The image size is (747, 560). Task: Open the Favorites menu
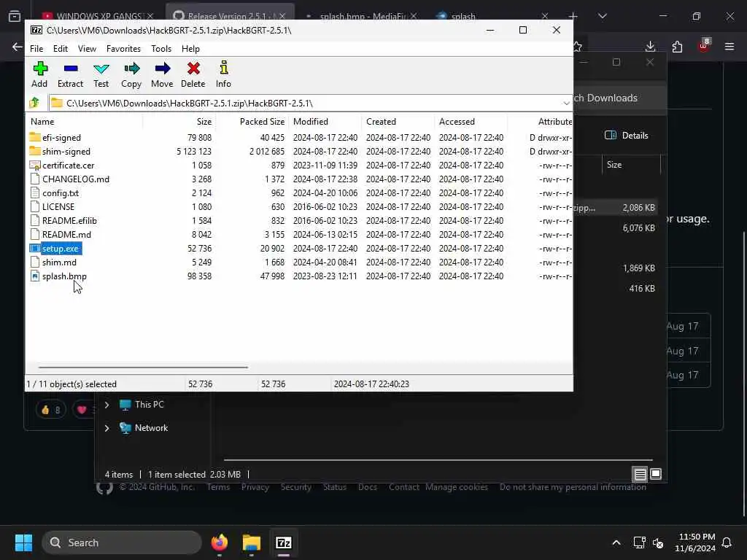[x=123, y=49]
